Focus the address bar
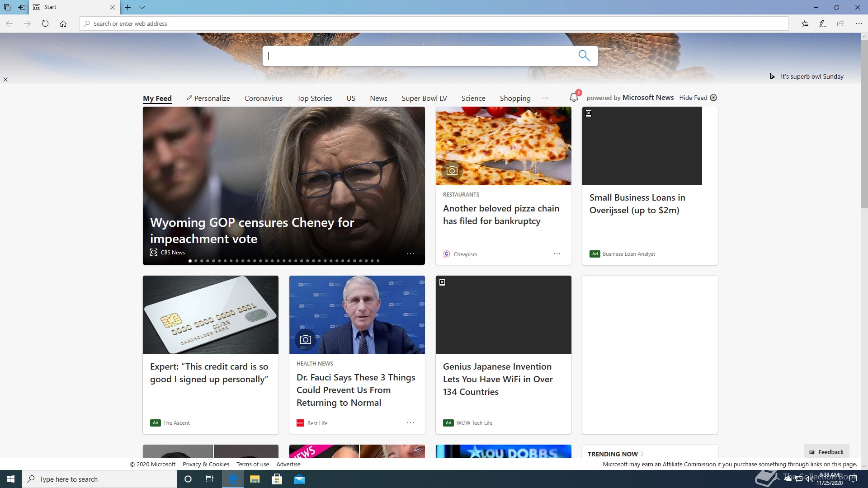The height and width of the screenshot is (488, 868). click(434, 23)
